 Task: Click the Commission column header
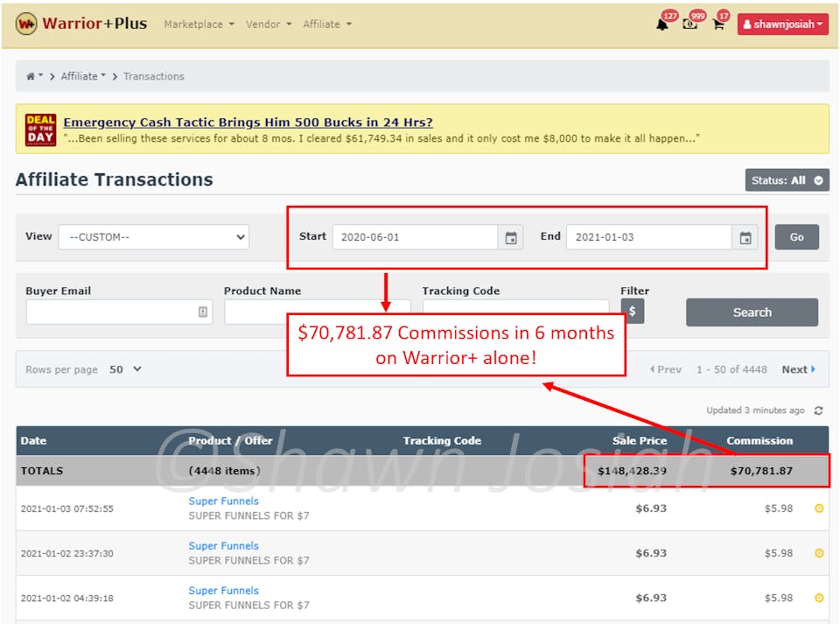pos(759,441)
